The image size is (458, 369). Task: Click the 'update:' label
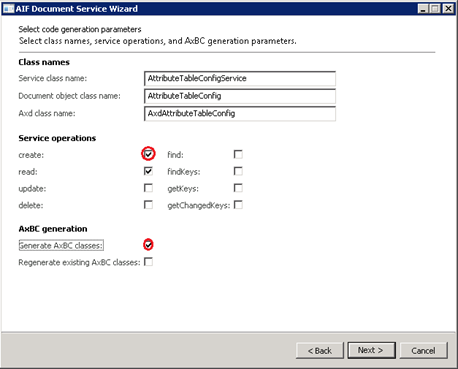32,189
